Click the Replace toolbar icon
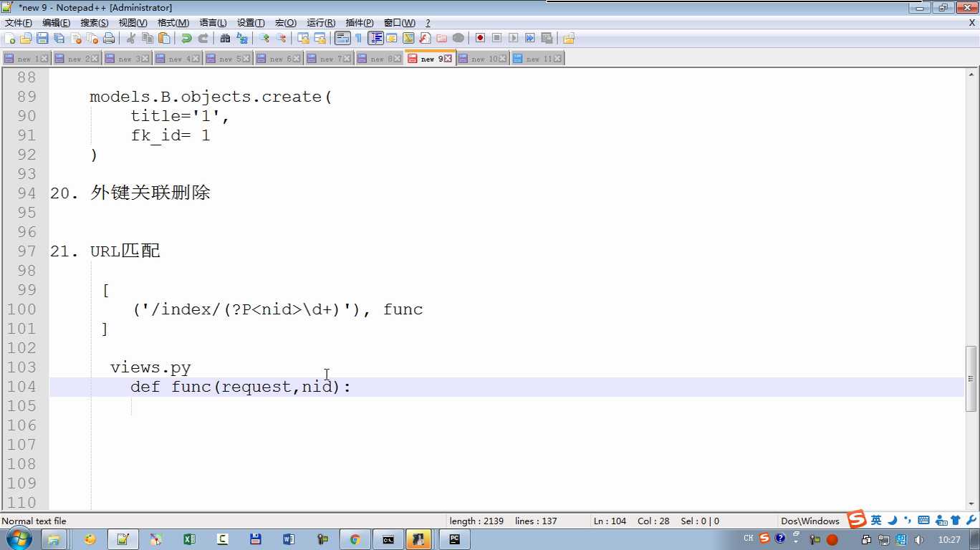This screenshot has width=980, height=550. coord(241,38)
